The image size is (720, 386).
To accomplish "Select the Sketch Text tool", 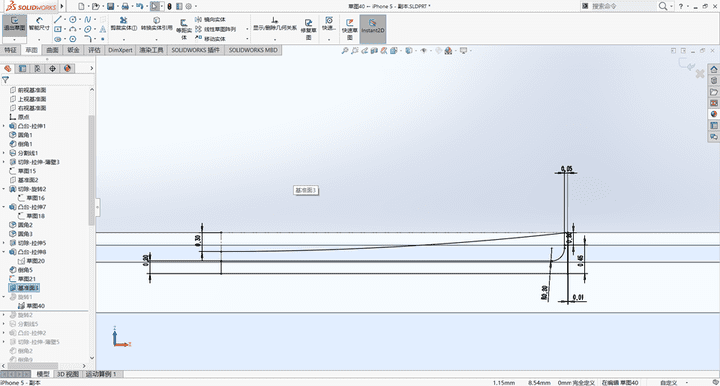I will 102,29.
